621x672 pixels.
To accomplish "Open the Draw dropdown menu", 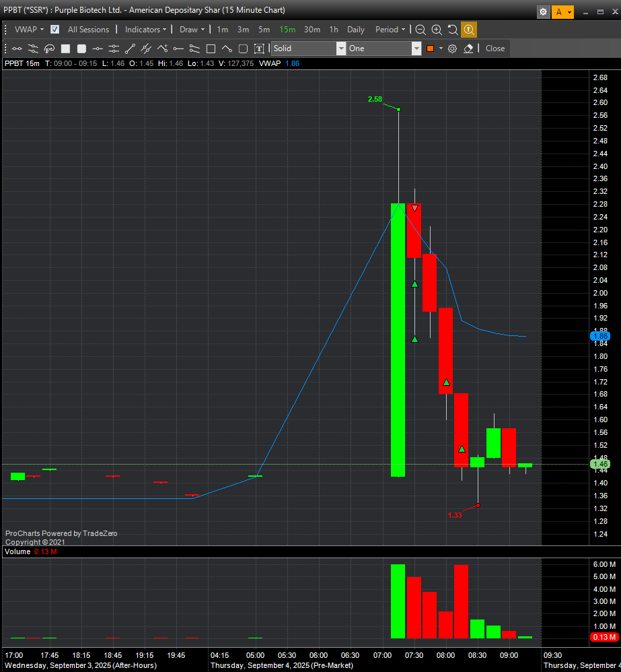I will pyautogui.click(x=192, y=30).
